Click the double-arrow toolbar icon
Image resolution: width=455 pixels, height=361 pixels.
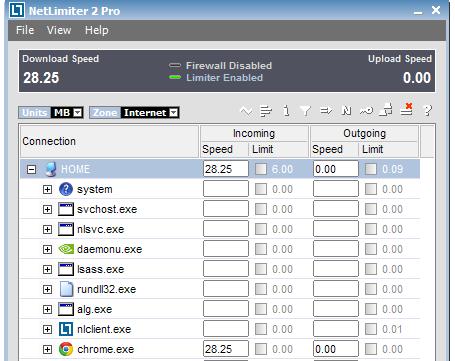click(x=326, y=110)
